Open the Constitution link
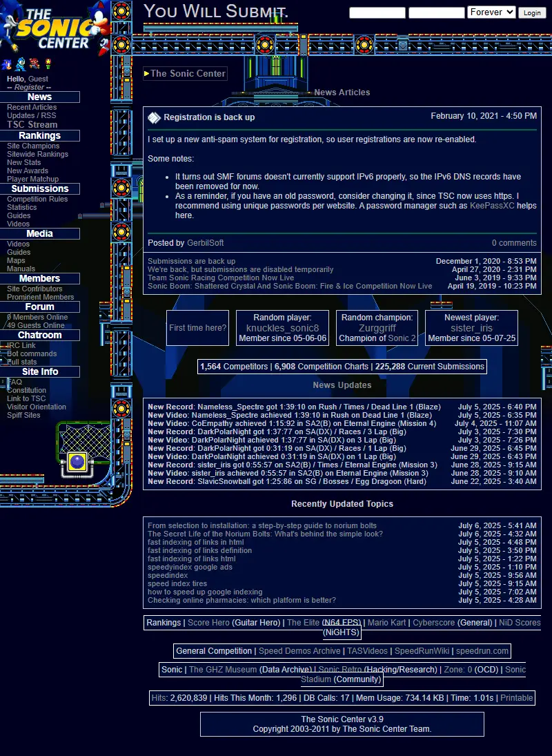 click(x=26, y=390)
